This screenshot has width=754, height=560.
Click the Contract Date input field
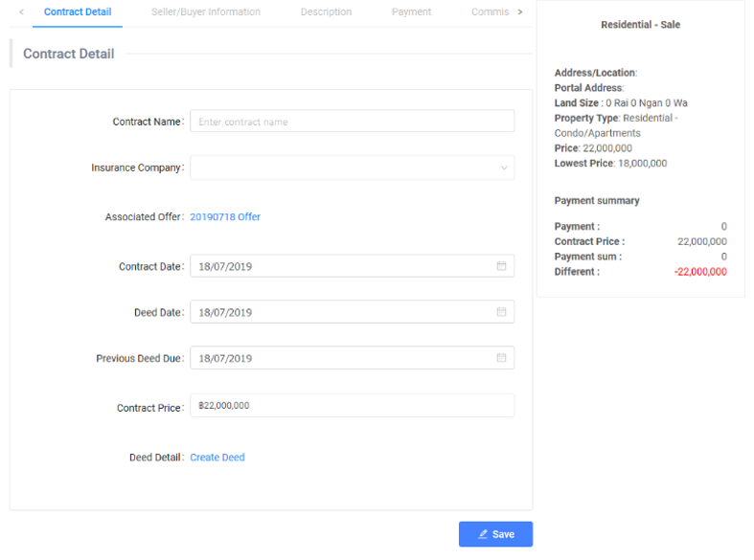[x=340, y=266]
